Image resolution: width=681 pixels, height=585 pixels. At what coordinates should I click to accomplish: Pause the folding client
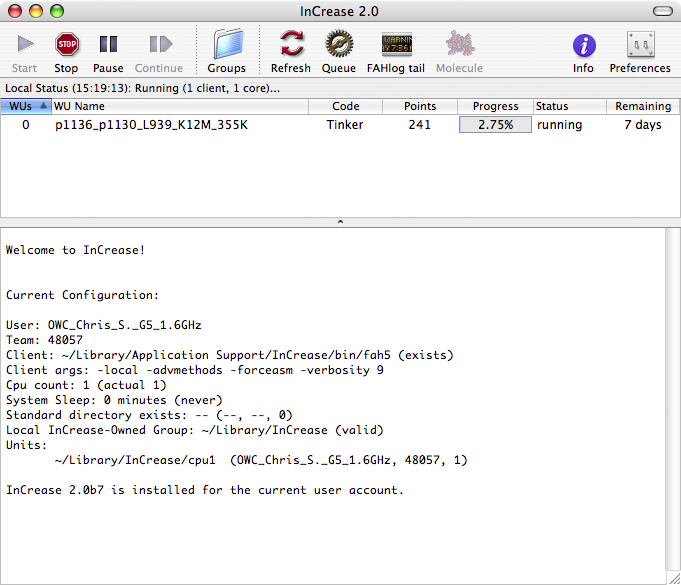tap(108, 45)
